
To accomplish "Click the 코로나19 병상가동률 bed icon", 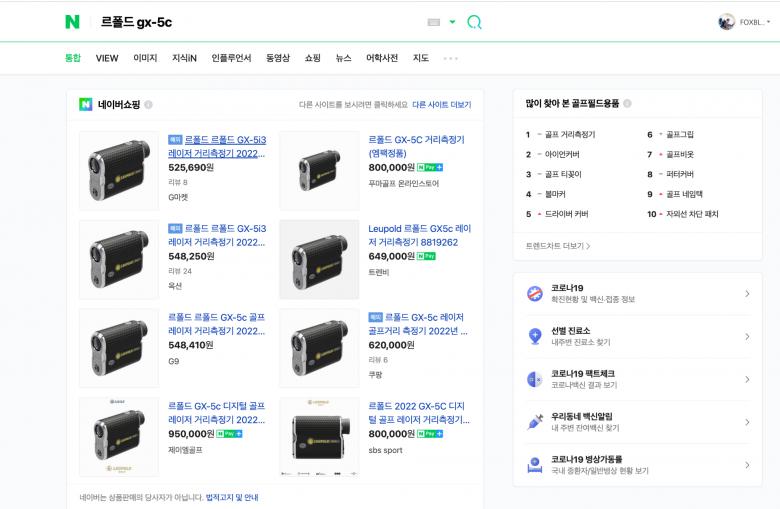I will pyautogui.click(x=534, y=465).
